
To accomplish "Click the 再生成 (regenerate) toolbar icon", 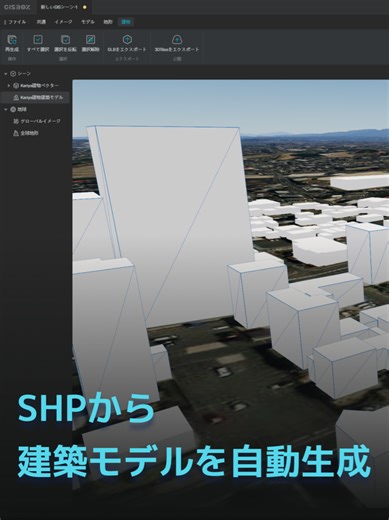I will (12, 40).
